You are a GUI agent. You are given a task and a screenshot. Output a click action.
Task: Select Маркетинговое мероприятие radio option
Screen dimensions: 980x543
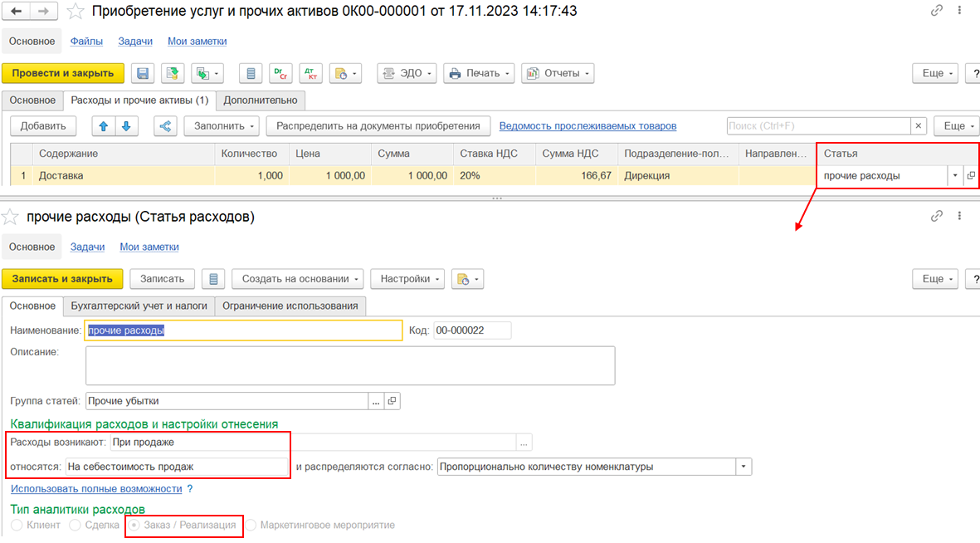click(251, 525)
